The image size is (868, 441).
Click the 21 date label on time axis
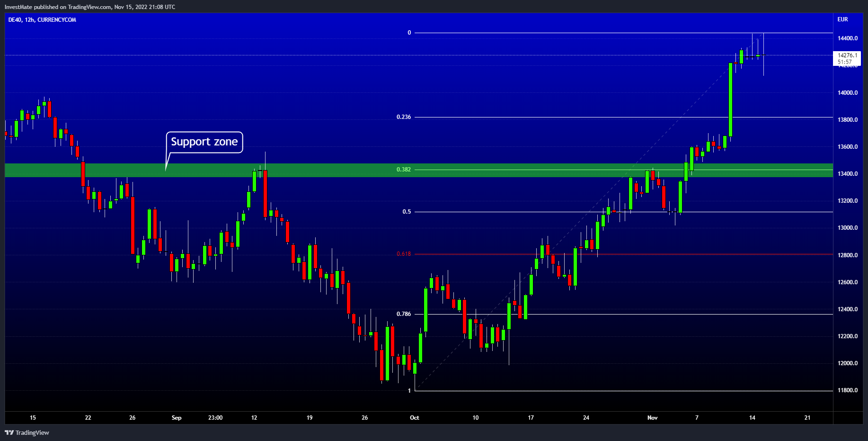coord(807,418)
